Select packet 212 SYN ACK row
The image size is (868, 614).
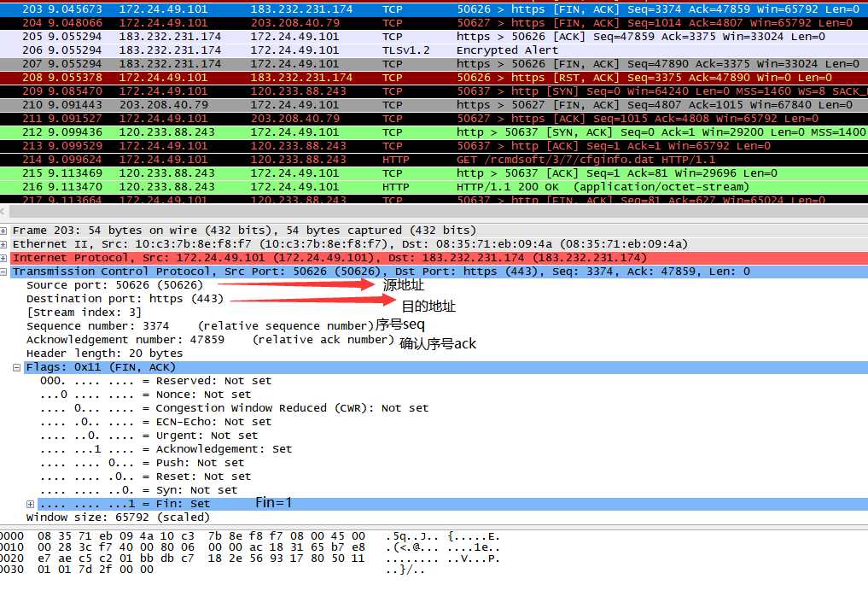coord(434,132)
